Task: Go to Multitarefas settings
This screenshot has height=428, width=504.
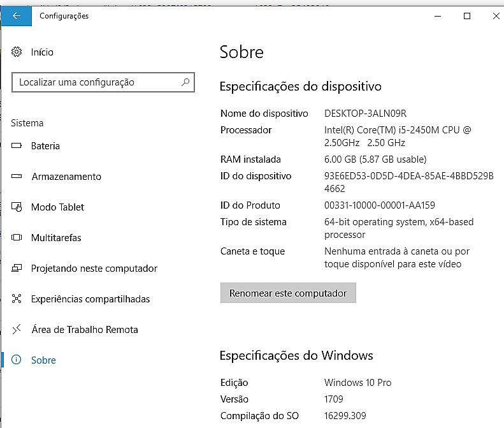Action: tap(56, 238)
